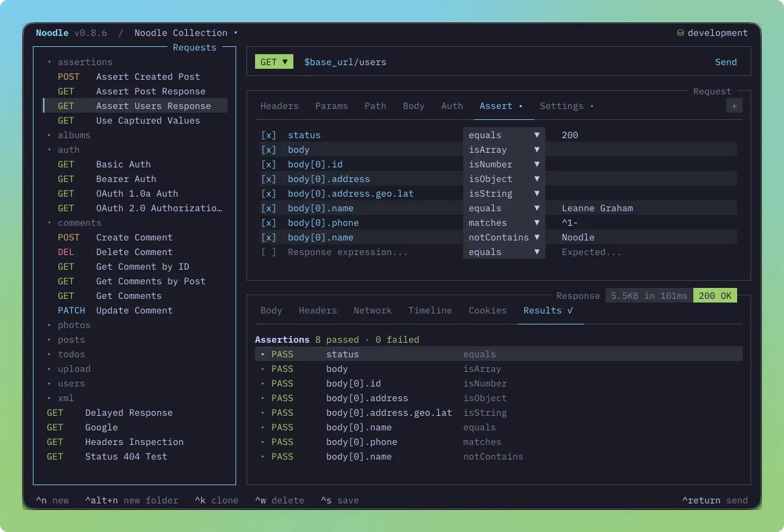Open the Network response tab
The image size is (784, 532).
[x=373, y=310]
